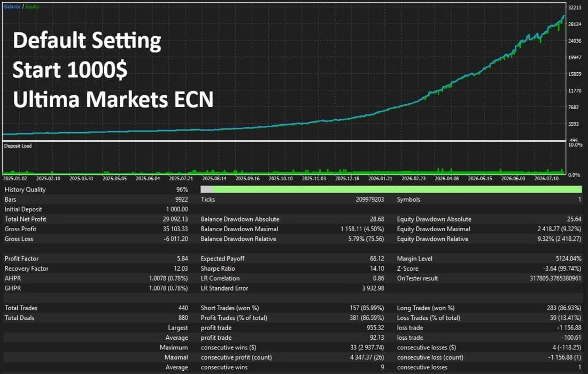
Task: Click Largest loss trade value -1 156.88
Action: pos(569,327)
